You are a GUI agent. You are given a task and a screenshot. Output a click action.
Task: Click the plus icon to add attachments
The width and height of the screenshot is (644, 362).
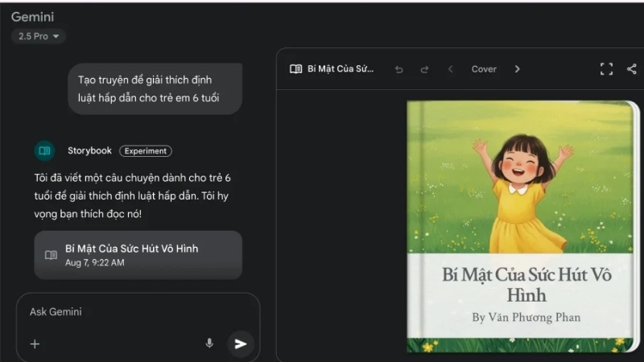(35, 344)
